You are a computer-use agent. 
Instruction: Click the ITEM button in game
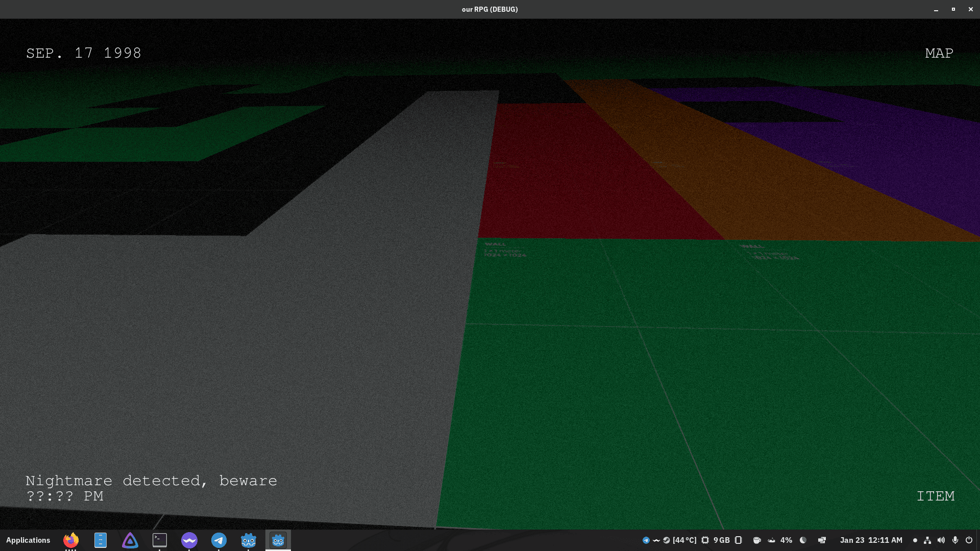point(935,496)
